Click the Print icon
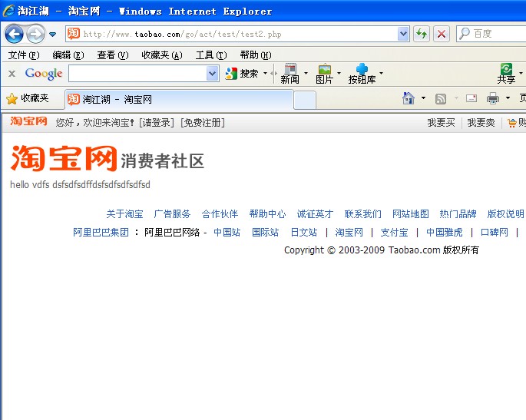Screen dimensions: 526x420 point(493,98)
